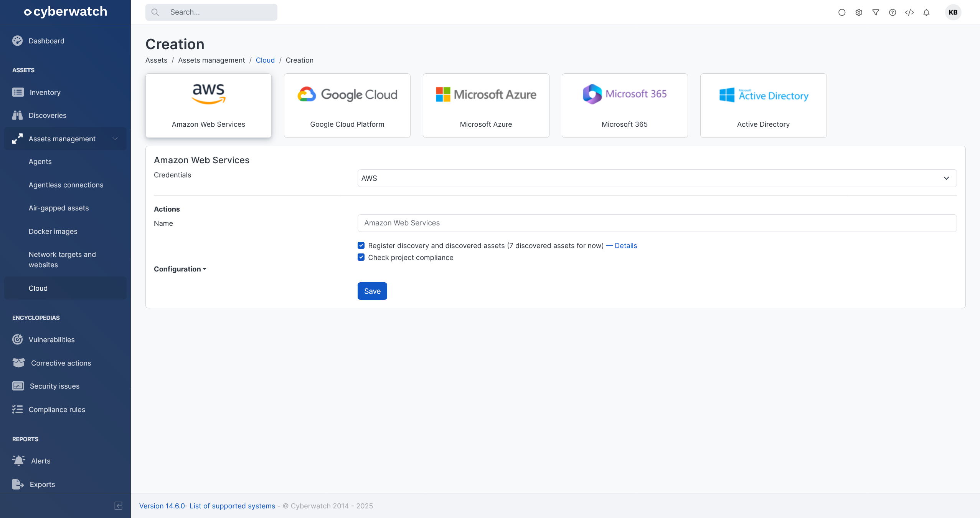Screen dimensions: 980x518
Task: Open Agents in sidebar
Action: (x=40, y=162)
